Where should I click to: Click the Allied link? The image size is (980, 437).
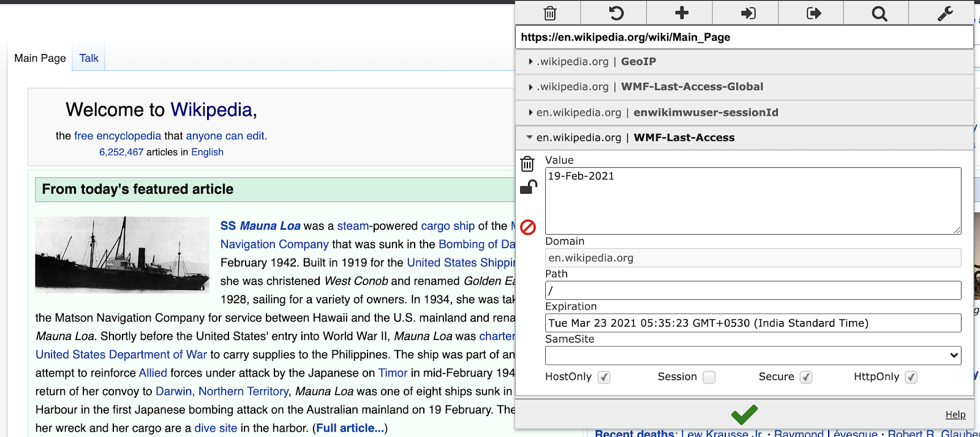153,373
